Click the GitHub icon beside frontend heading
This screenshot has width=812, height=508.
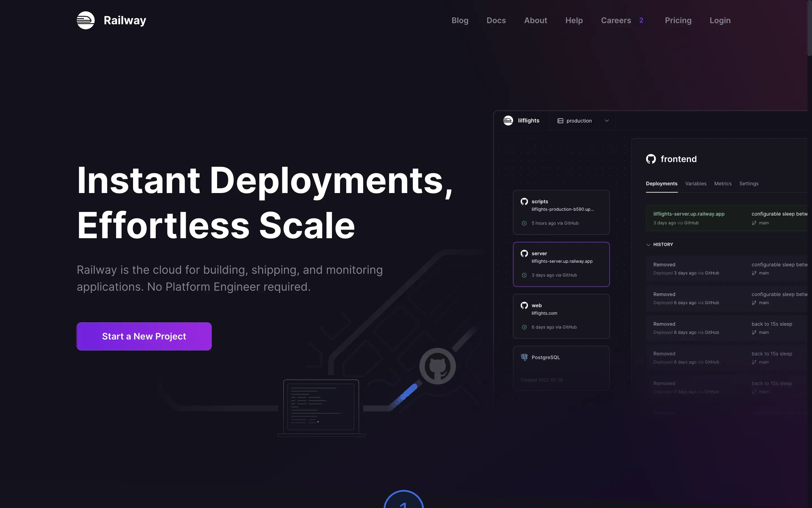pyautogui.click(x=651, y=159)
